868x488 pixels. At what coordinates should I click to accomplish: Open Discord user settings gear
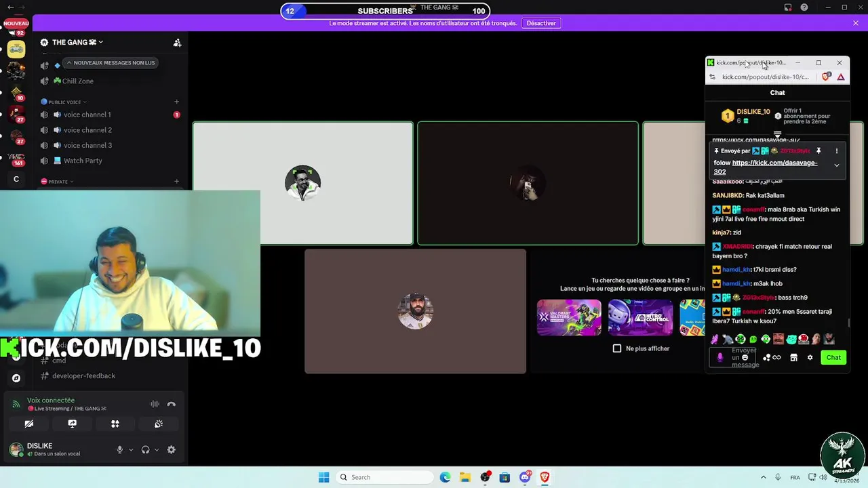pos(171,449)
